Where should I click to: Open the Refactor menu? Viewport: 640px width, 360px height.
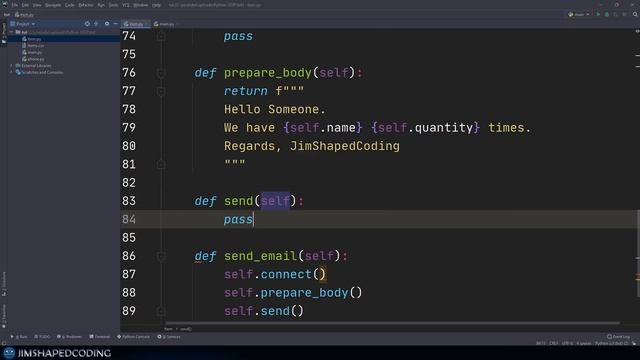coord(86,5)
